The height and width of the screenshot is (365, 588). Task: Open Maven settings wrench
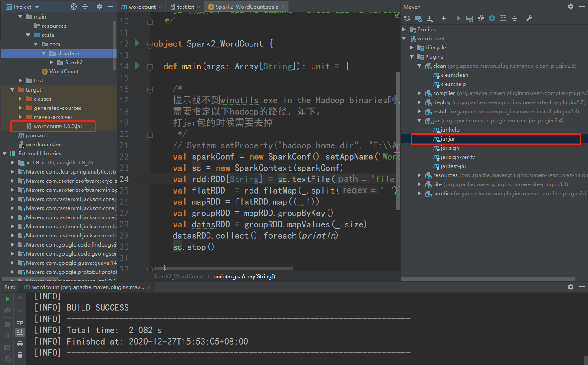tap(529, 18)
